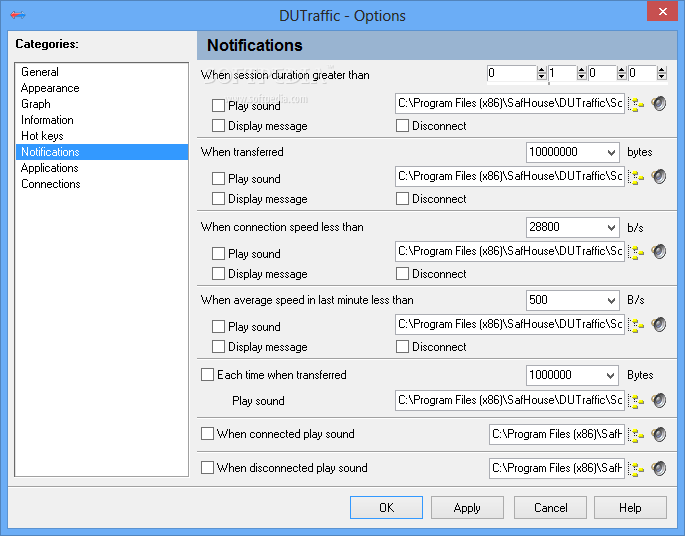Enable Display message for average speed
This screenshot has height=536, width=685.
coord(218,347)
